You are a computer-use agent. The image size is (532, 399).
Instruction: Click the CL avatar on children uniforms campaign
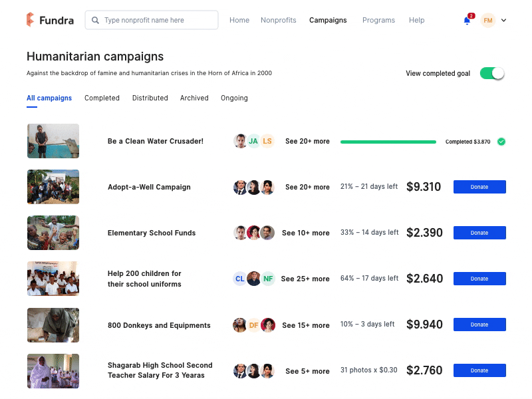pyautogui.click(x=240, y=279)
